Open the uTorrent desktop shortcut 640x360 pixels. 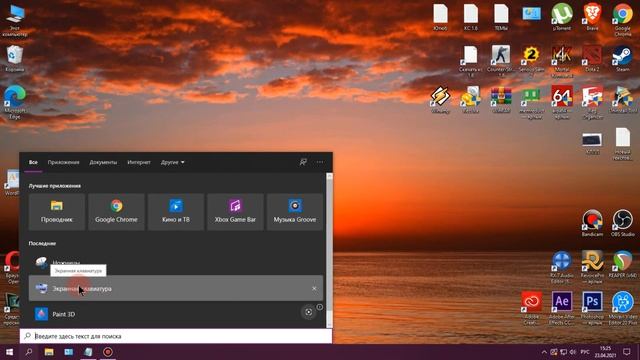562,16
